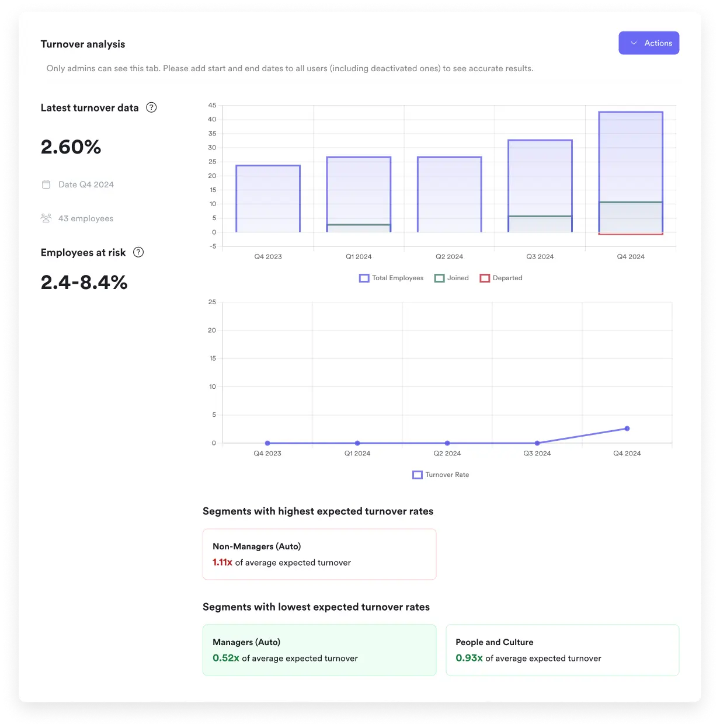Image resolution: width=720 pixels, height=728 pixels.
Task: Click the help icon beside Employees at risk
Action: tap(138, 252)
